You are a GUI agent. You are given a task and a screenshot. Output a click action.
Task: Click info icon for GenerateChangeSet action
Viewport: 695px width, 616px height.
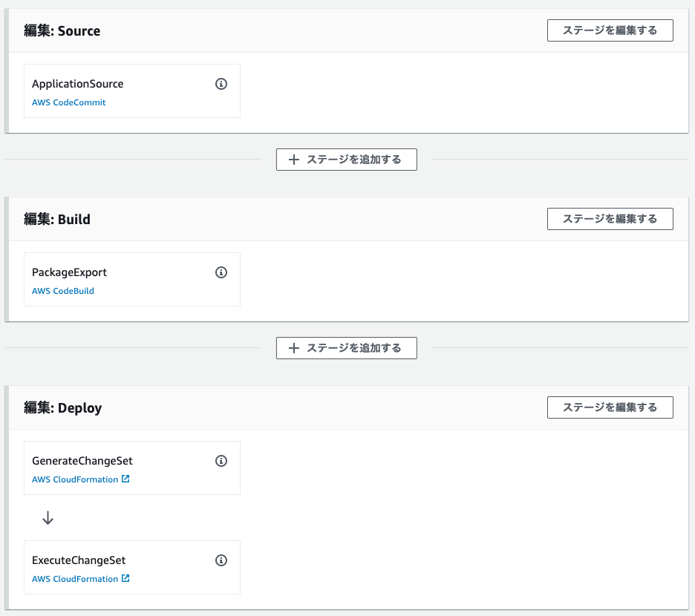point(221,461)
